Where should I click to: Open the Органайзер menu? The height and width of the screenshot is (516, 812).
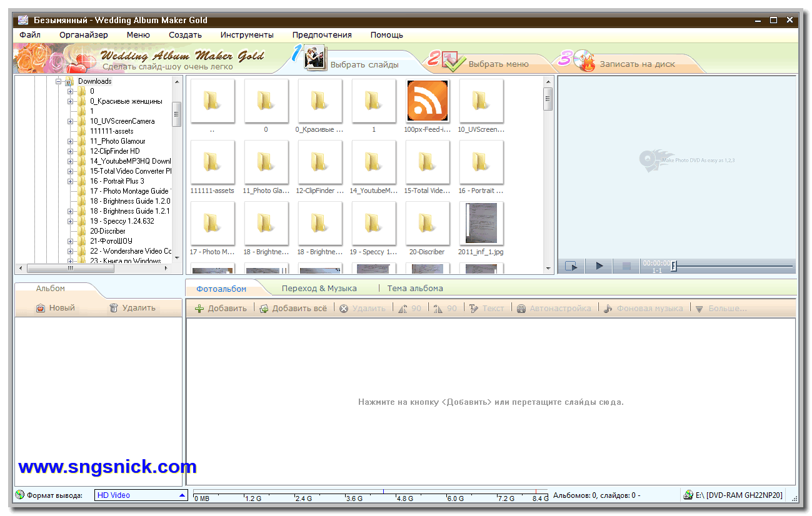tap(84, 35)
